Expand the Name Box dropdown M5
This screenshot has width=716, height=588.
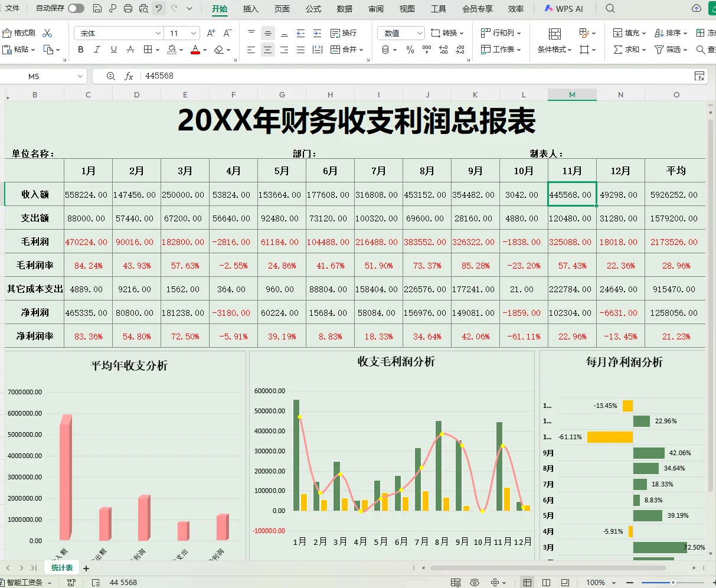coord(80,76)
